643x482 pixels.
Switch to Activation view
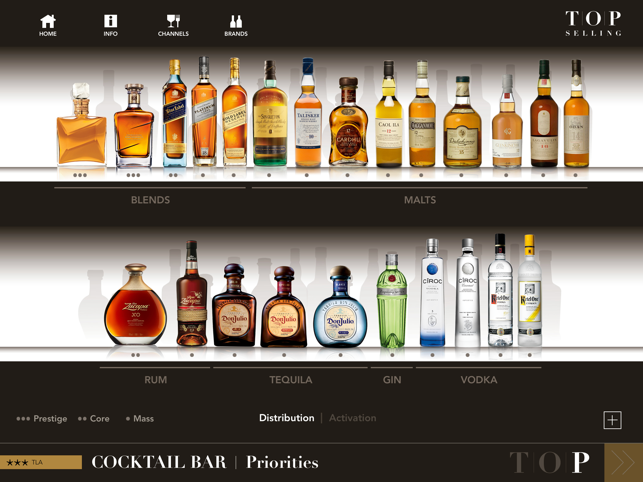(x=353, y=418)
